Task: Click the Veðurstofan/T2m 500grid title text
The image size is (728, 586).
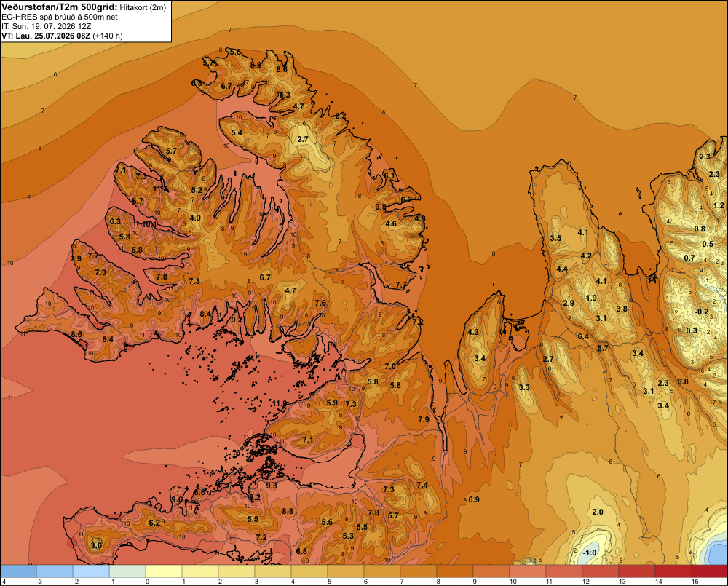Action: [x=60, y=7]
